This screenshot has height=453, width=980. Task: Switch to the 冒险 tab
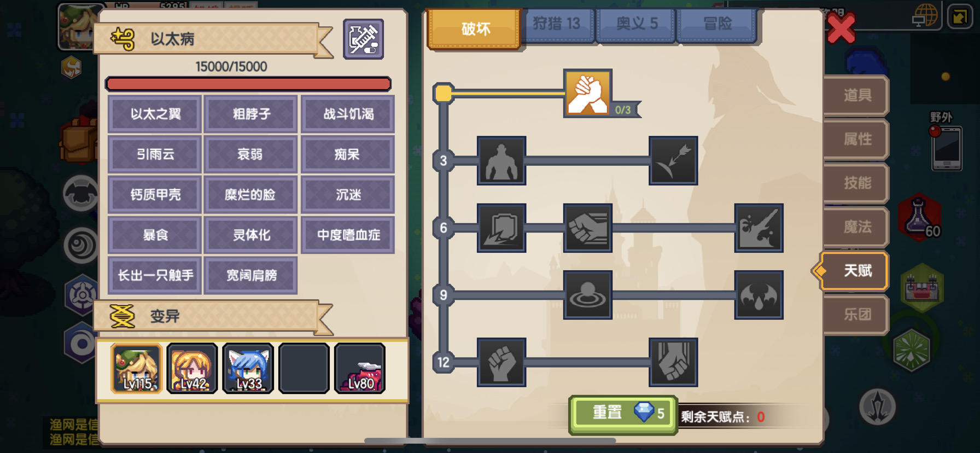point(717,24)
